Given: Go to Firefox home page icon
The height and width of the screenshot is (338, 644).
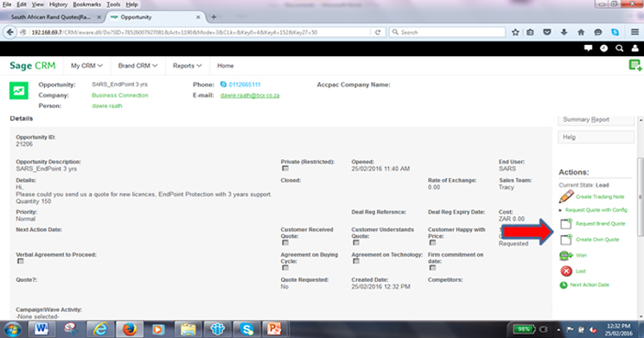Looking at the screenshot, I should tap(581, 32).
